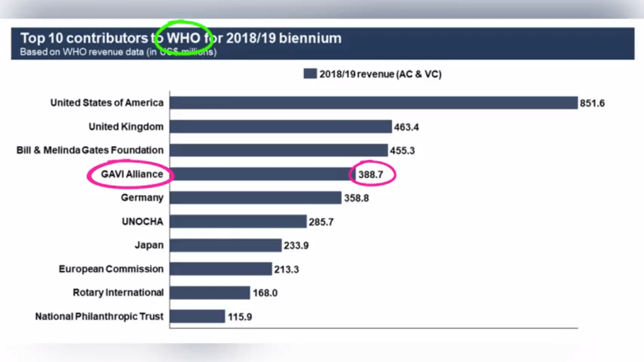The image size is (644, 362).
Task: Select the Germany bar in the chart
Action: click(x=255, y=198)
